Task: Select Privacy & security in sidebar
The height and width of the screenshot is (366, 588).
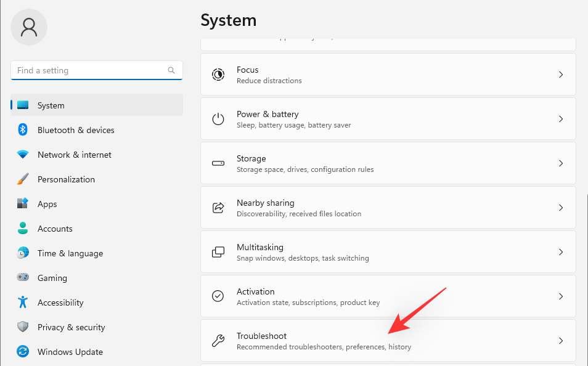Action: [71, 327]
